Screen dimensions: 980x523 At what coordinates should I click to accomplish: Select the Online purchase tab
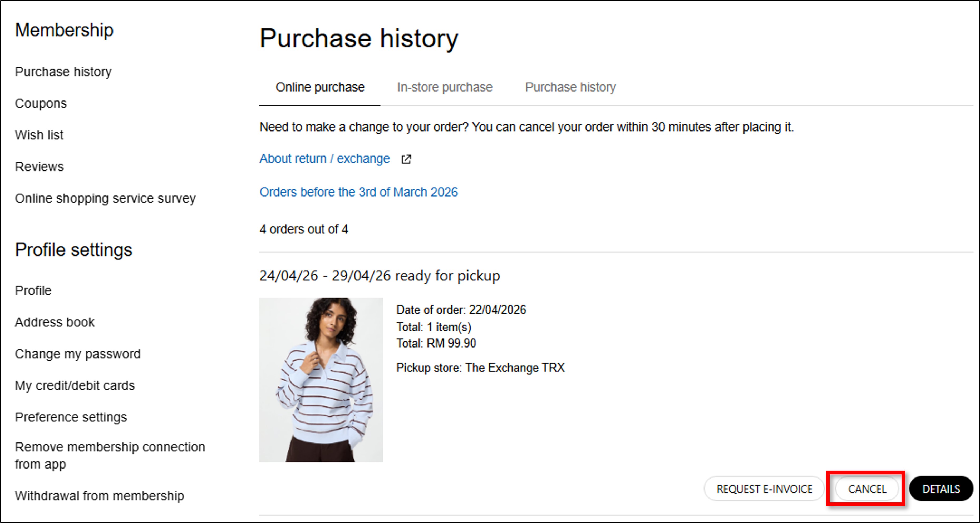pos(320,87)
